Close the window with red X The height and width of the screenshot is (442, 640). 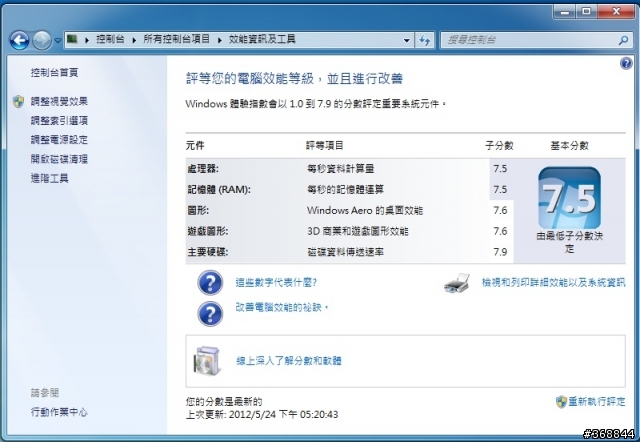(x=616, y=12)
